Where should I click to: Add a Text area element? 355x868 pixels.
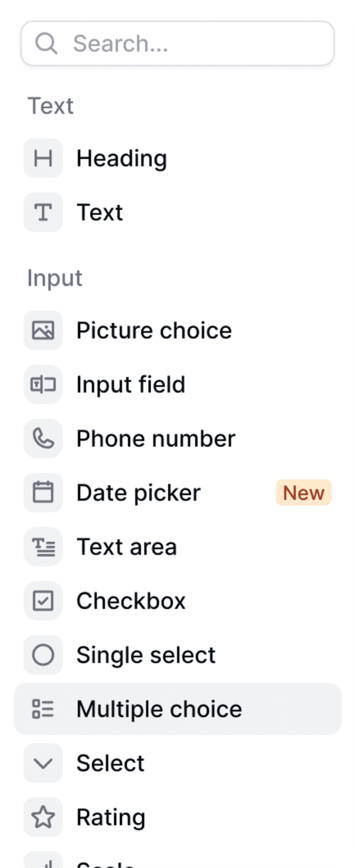point(127,547)
